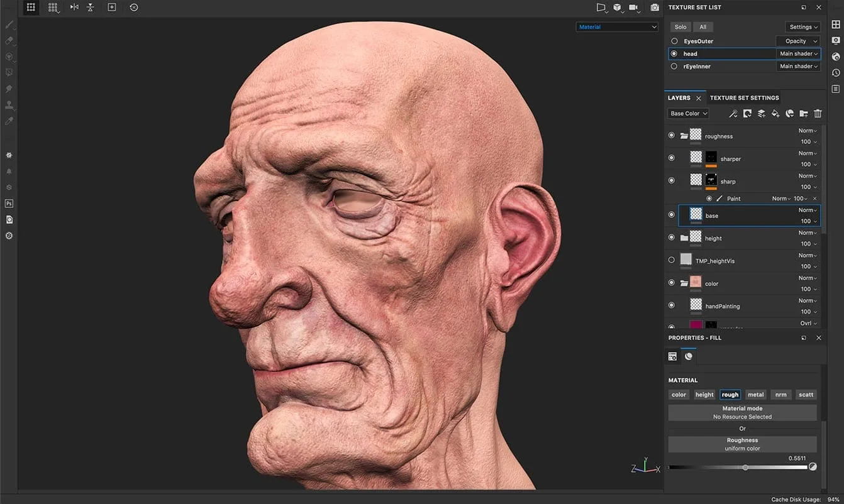Select the EyesOuter texture set radio button
Image resolution: width=844 pixels, height=504 pixels.
coord(674,41)
